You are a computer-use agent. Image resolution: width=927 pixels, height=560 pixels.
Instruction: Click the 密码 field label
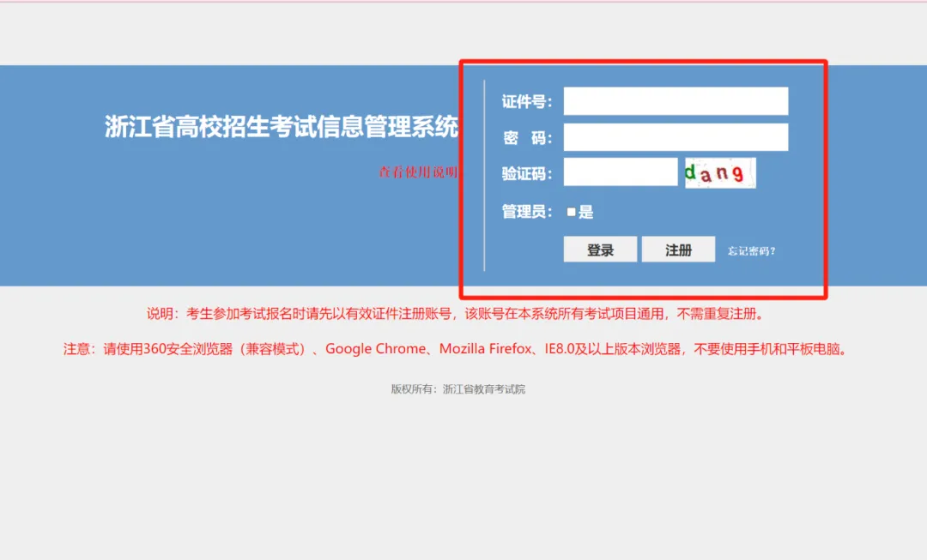click(526, 138)
